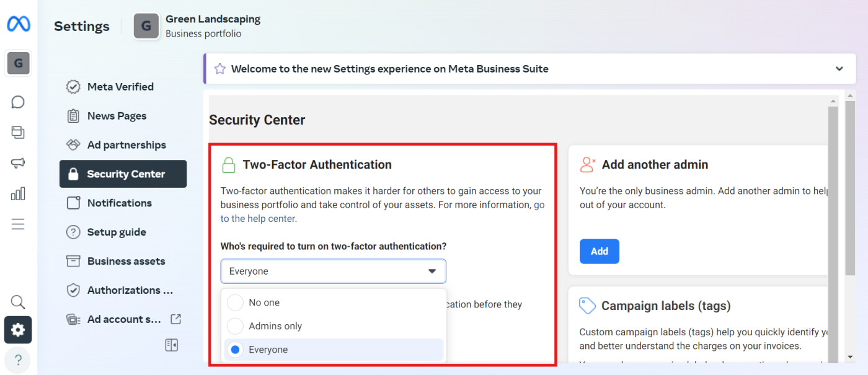Follow the go to the help center link
This screenshot has height=375, width=868.
coord(383,211)
